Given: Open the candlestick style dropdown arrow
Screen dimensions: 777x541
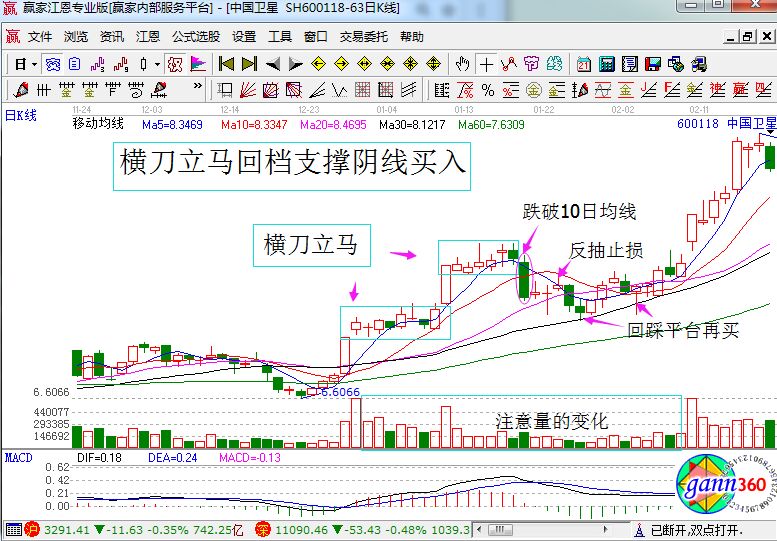Looking at the screenshot, I should pyautogui.click(x=155, y=64).
